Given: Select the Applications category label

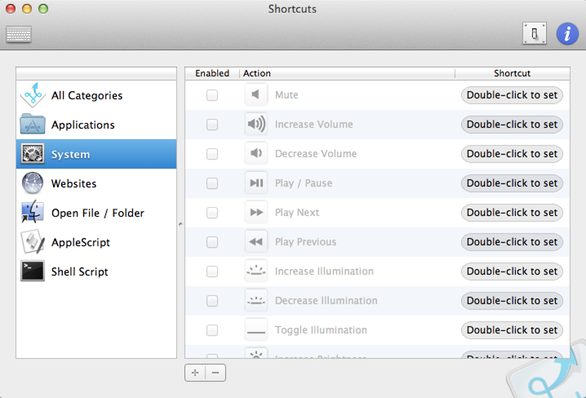Looking at the screenshot, I should [83, 125].
